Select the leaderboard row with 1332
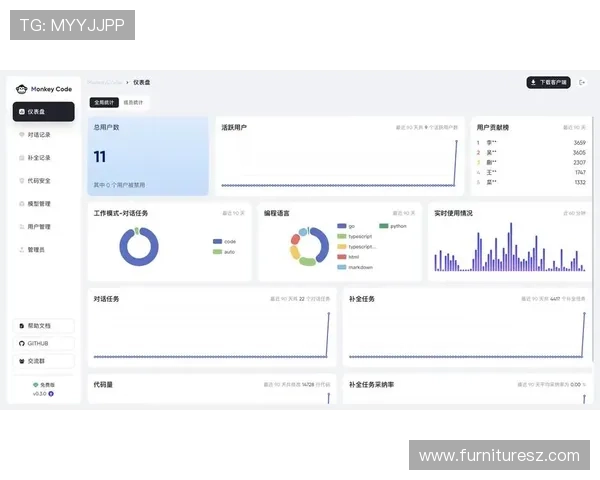The height and width of the screenshot is (480, 600). 531,182
